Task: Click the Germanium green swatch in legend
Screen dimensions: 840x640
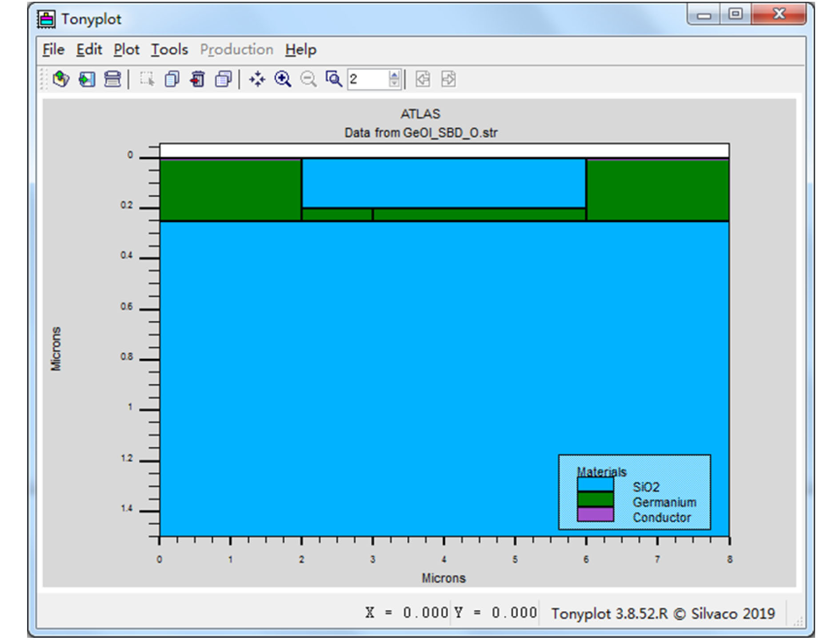Action: [x=595, y=499]
